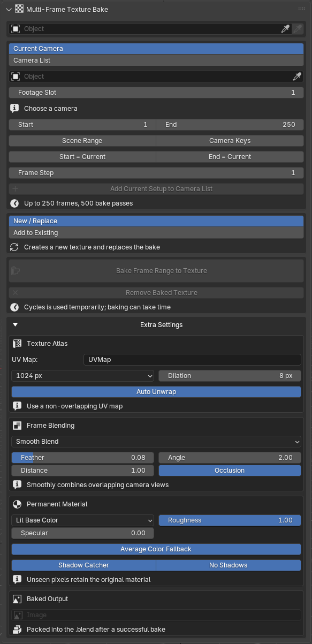Open the top Object selector field
Screen dimensions: 312x644
(150, 29)
